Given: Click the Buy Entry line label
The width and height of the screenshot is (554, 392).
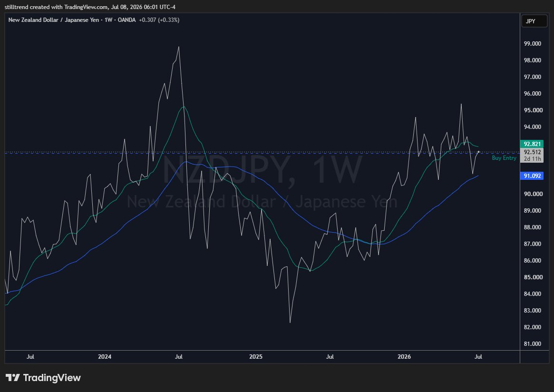Looking at the screenshot, I should pos(504,158).
